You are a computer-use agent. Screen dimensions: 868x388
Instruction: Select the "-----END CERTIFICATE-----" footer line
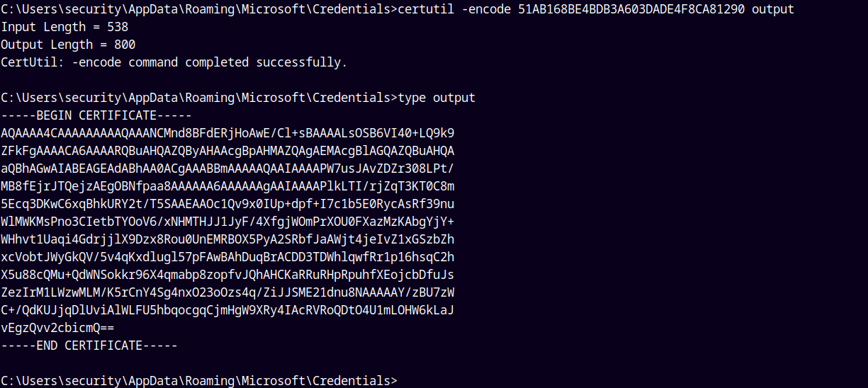[89, 346]
